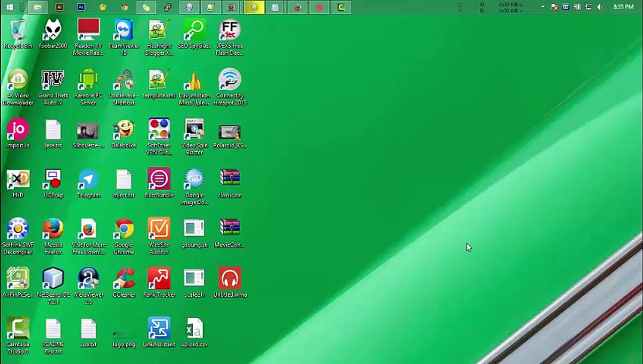The height and width of the screenshot is (364, 643).
Task: Select the Flashlight Blogger XML file icon
Action: (x=159, y=37)
